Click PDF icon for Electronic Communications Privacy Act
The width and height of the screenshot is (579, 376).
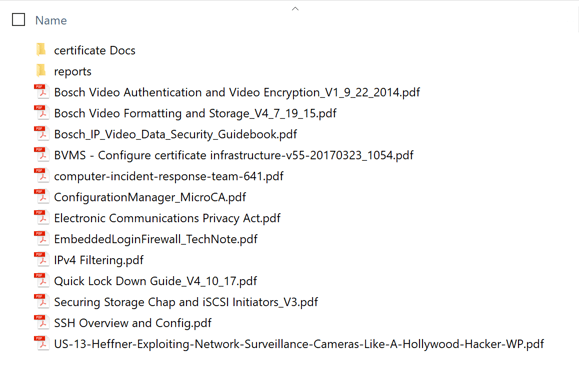click(41, 218)
